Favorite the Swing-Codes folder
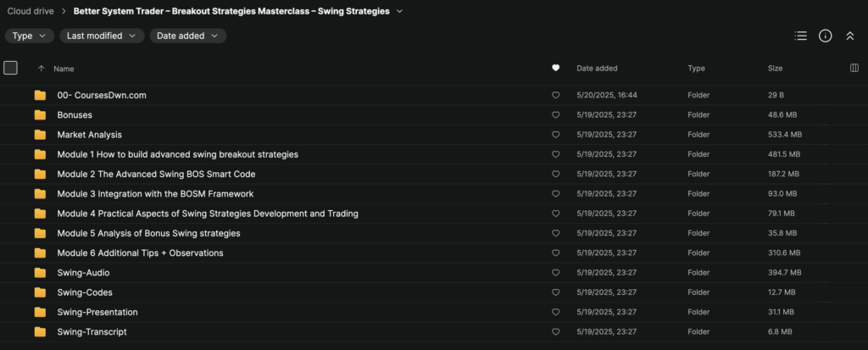The width and height of the screenshot is (868, 350). click(556, 292)
